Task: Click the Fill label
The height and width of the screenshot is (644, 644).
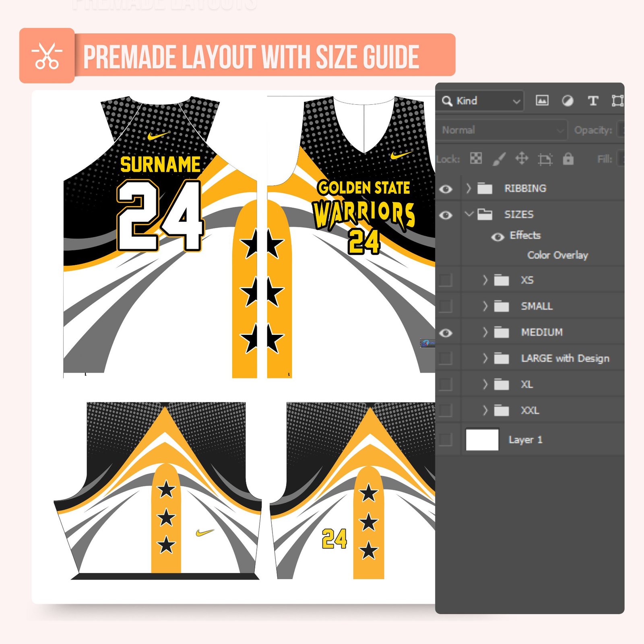Action: point(605,159)
